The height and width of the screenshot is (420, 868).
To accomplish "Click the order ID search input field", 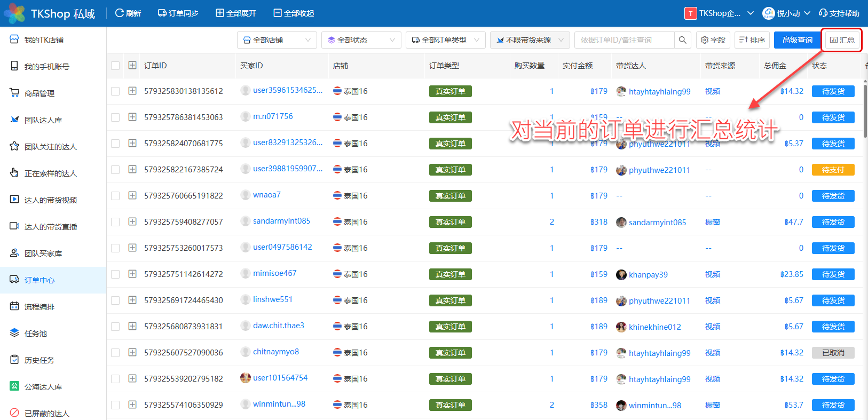I will 624,40.
